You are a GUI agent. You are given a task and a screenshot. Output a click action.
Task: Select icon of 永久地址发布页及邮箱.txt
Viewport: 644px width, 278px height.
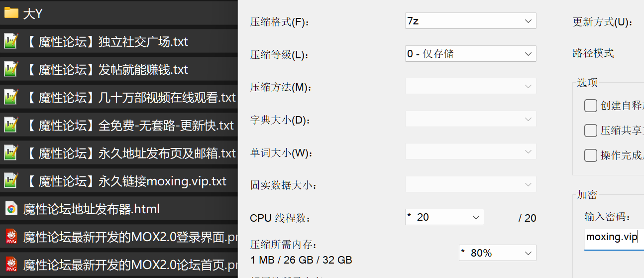coord(11,152)
